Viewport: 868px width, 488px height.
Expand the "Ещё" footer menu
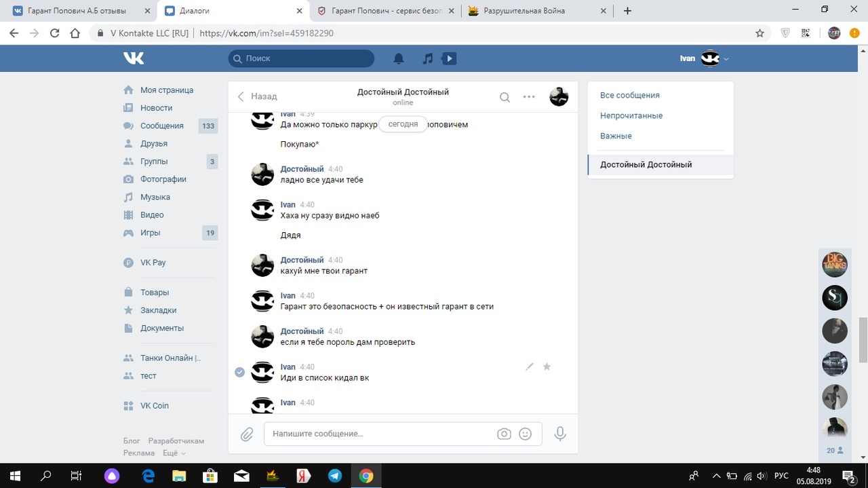click(174, 453)
